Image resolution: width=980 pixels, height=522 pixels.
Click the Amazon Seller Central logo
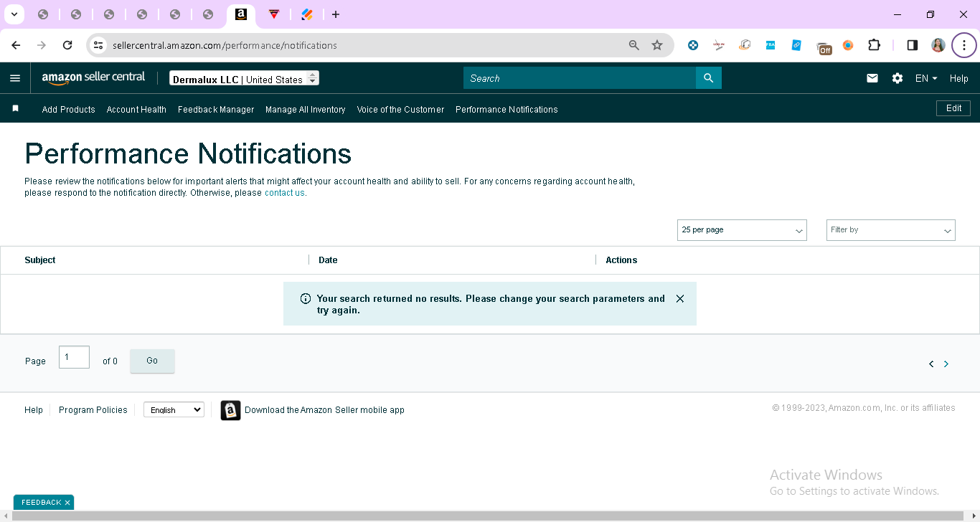coord(93,78)
